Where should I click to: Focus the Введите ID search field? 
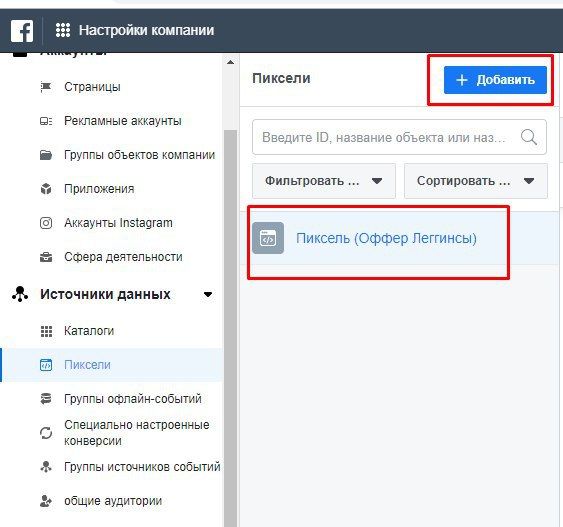click(386, 137)
